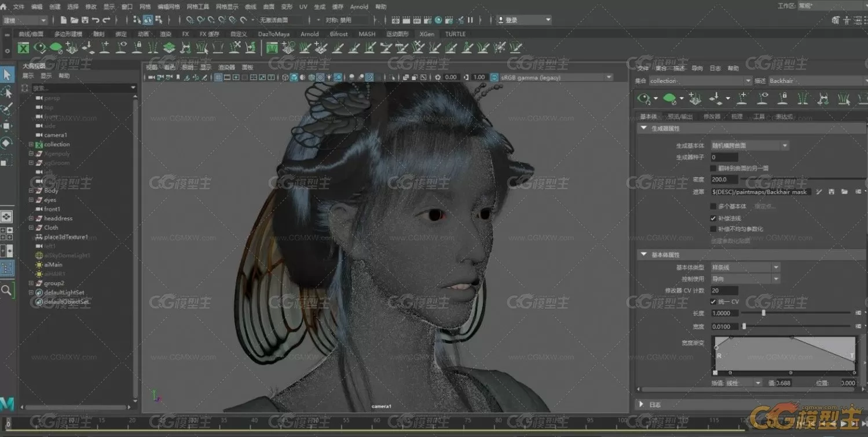Switch to 修改器 tab in XGen panel

point(712,116)
